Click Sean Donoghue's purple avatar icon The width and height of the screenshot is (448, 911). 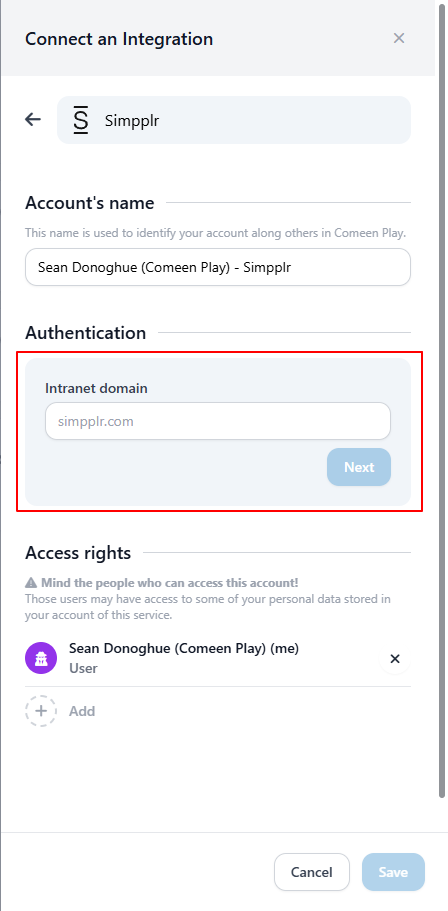pyautogui.click(x=41, y=658)
